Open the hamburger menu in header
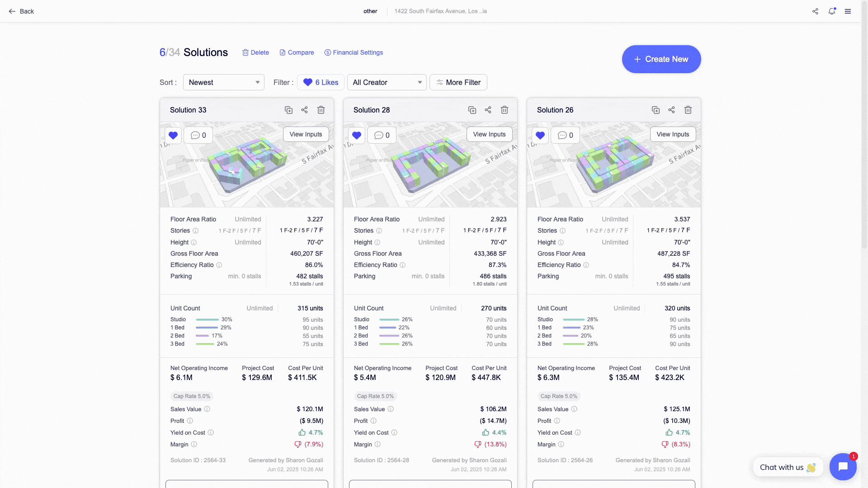The width and height of the screenshot is (868, 488). (x=848, y=11)
